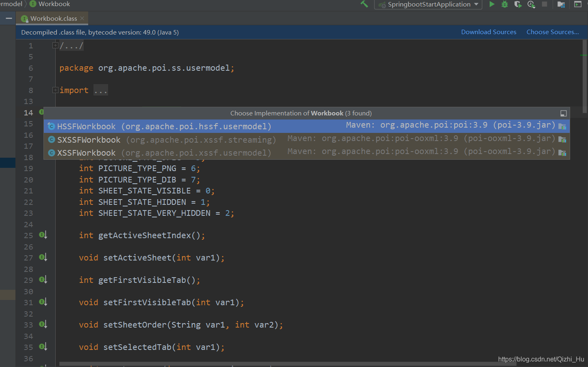Click the implementation gutter icon at line 31
Image resolution: width=588 pixels, height=367 pixels.
click(43, 302)
